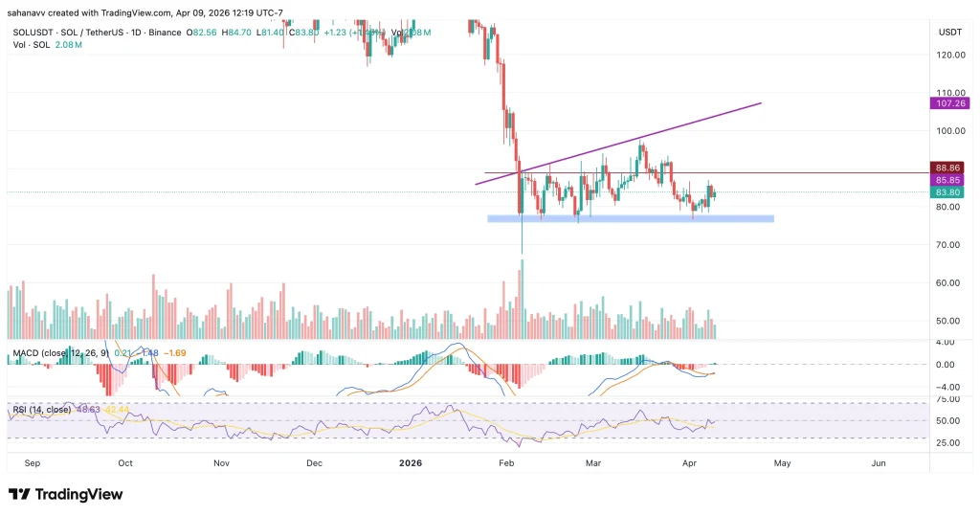Open the USDT currency selector
This screenshot has height=516, width=980.
(949, 32)
